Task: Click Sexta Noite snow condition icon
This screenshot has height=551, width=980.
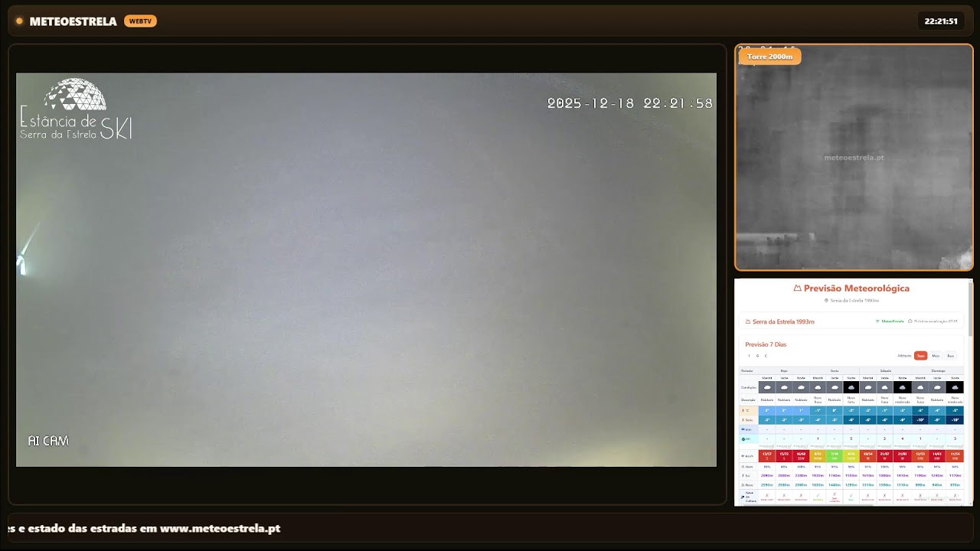Action: click(x=851, y=387)
